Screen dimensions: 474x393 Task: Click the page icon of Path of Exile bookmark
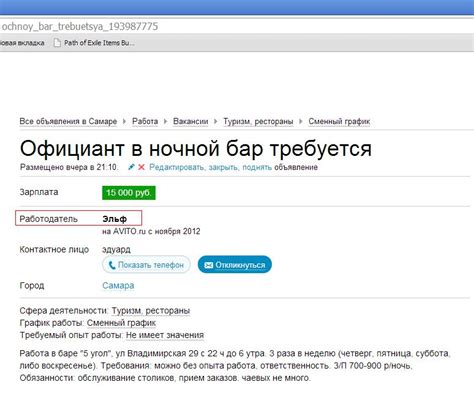[x=57, y=43]
